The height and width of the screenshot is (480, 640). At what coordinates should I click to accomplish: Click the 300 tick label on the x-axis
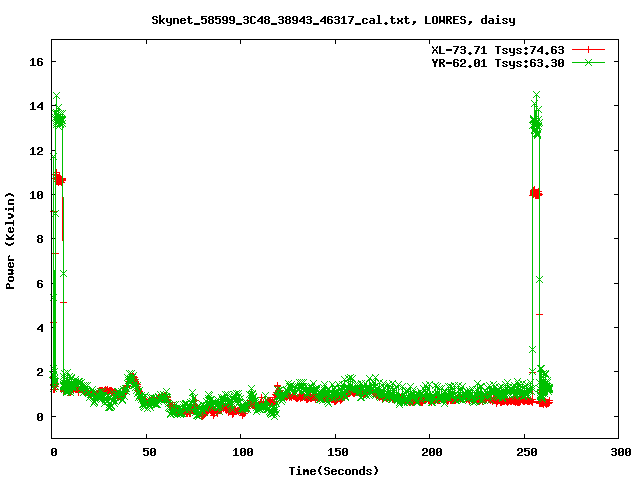[619, 452]
